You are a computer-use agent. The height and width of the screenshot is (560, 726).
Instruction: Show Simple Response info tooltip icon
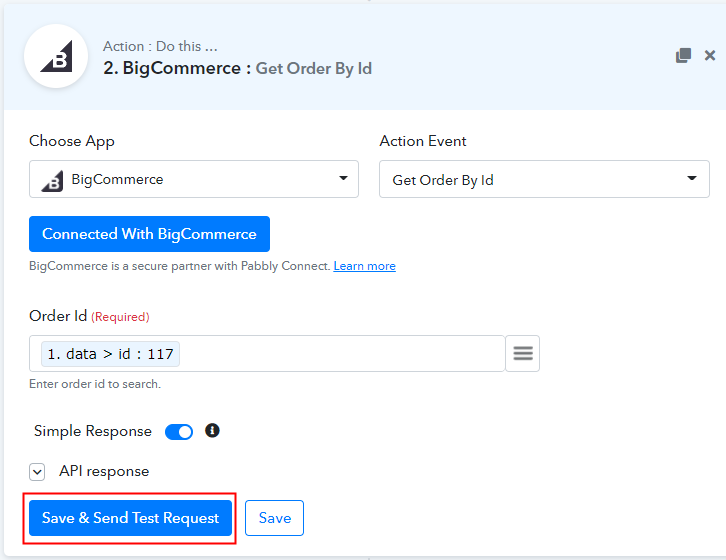click(x=212, y=431)
